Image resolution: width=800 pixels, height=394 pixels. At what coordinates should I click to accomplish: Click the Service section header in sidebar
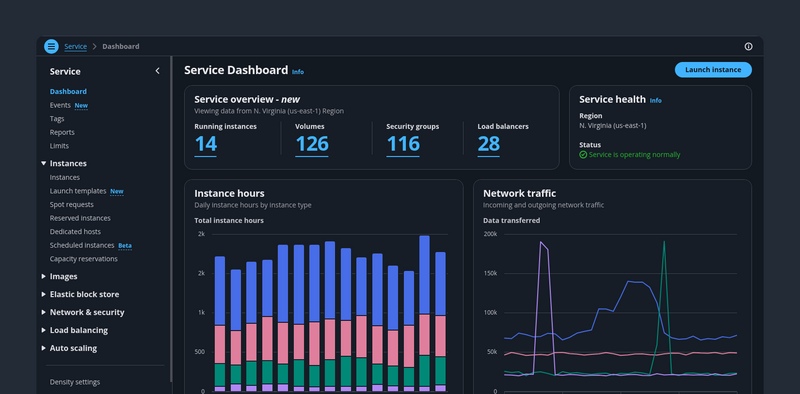pos(65,71)
